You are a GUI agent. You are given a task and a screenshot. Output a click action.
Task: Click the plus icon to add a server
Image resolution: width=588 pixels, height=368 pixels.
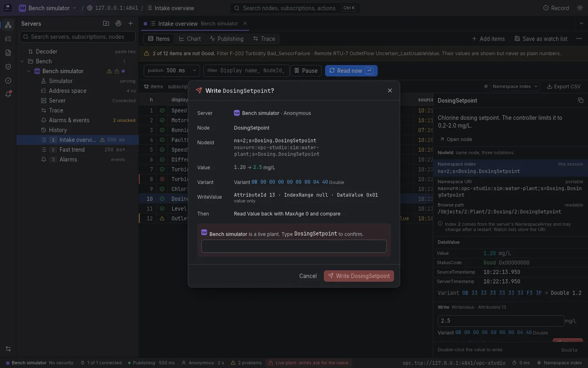click(131, 24)
